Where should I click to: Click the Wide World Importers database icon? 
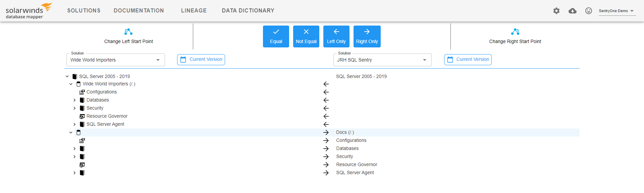click(x=78, y=84)
